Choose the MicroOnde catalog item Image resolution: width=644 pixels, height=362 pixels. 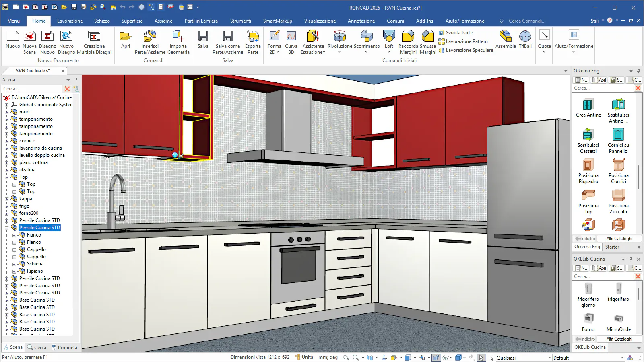click(x=618, y=319)
